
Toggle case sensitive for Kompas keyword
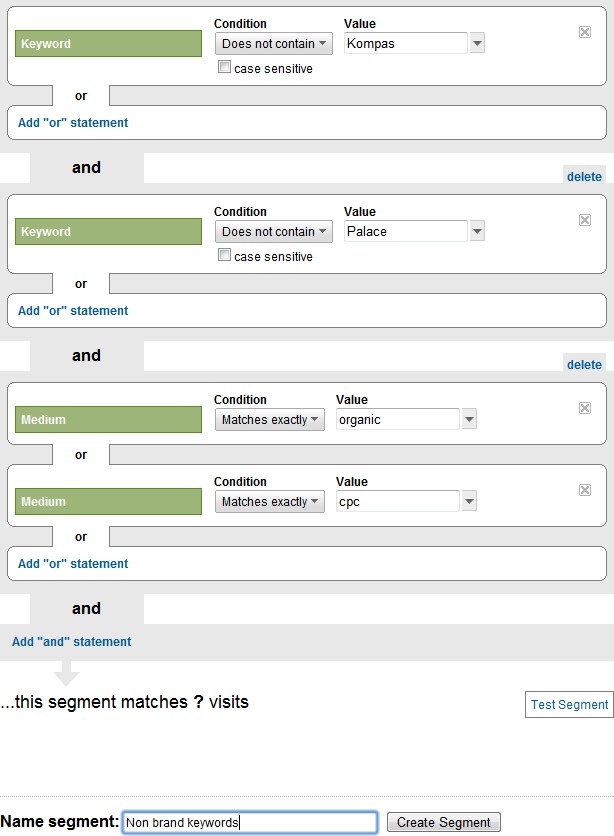point(225,68)
